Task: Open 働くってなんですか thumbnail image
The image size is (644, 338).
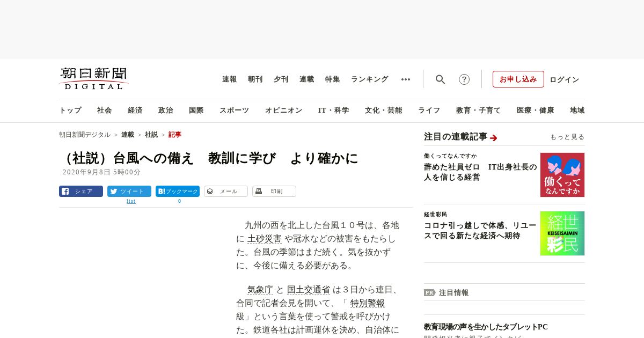Action: point(562,175)
